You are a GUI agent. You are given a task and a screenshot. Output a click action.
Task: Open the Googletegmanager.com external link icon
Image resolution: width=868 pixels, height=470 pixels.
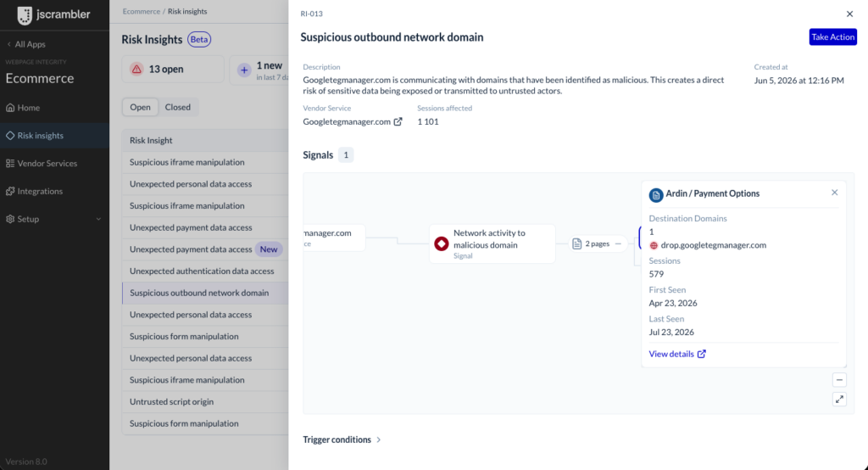[x=398, y=122]
